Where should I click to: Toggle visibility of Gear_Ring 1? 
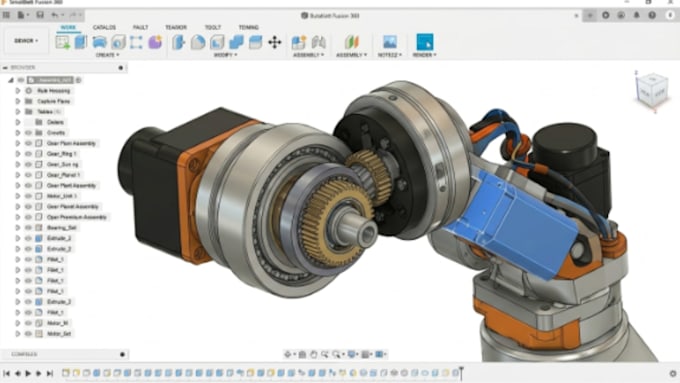29,154
